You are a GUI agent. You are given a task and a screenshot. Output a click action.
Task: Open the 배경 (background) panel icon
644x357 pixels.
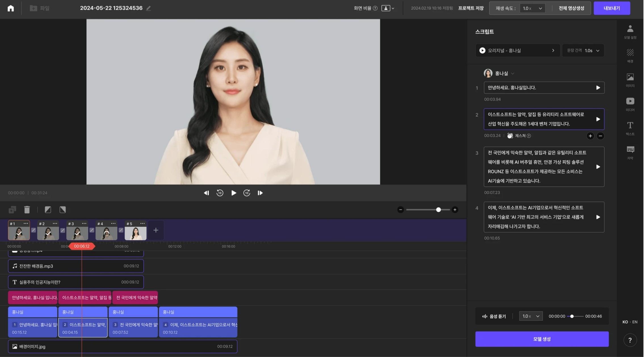tap(630, 53)
